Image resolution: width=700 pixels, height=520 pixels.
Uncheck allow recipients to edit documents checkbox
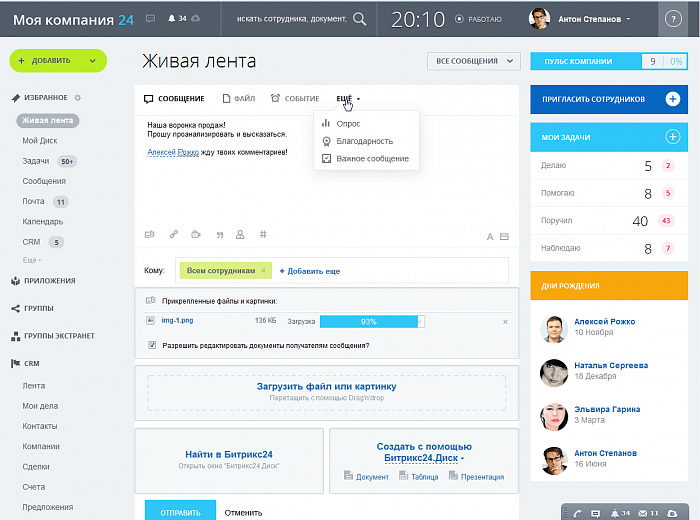pos(152,345)
